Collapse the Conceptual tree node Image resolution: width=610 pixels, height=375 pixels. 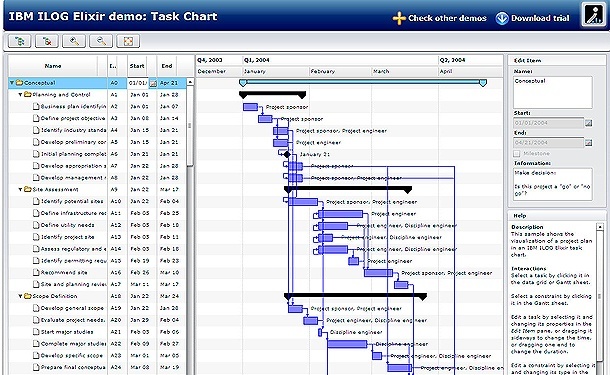coord(12,83)
